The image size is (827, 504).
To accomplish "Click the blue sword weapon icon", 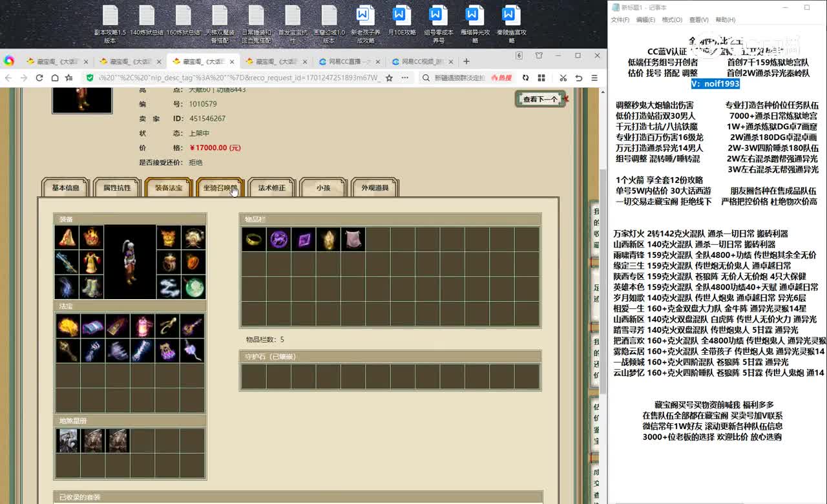I will [x=67, y=262].
